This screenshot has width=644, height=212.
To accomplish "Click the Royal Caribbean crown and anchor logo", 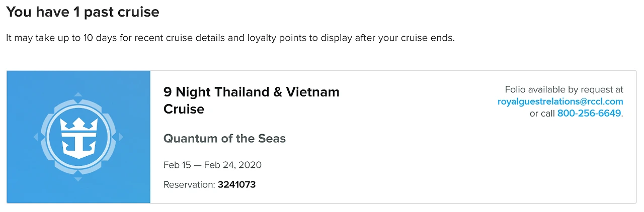I will 78,137.
